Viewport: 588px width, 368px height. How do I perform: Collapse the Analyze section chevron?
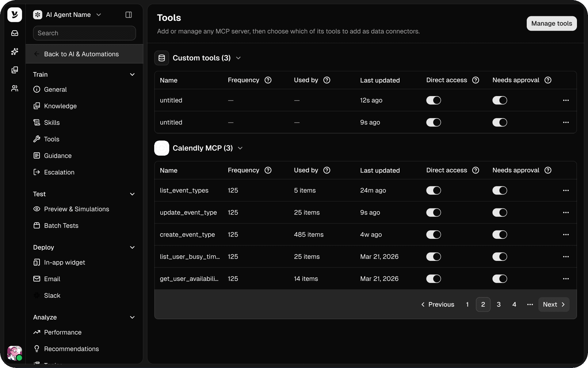(132, 318)
